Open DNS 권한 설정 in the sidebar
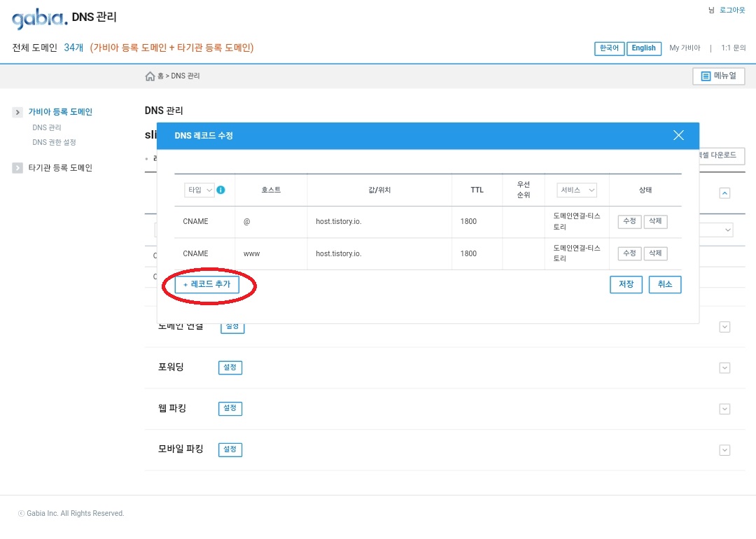Image resolution: width=756 pixels, height=539 pixels. 54,143
